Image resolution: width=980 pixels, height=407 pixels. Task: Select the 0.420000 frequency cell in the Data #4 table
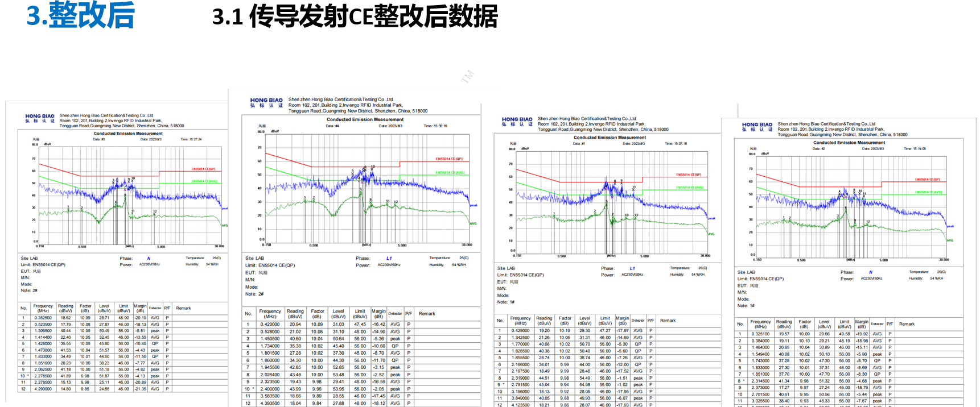[270, 325]
